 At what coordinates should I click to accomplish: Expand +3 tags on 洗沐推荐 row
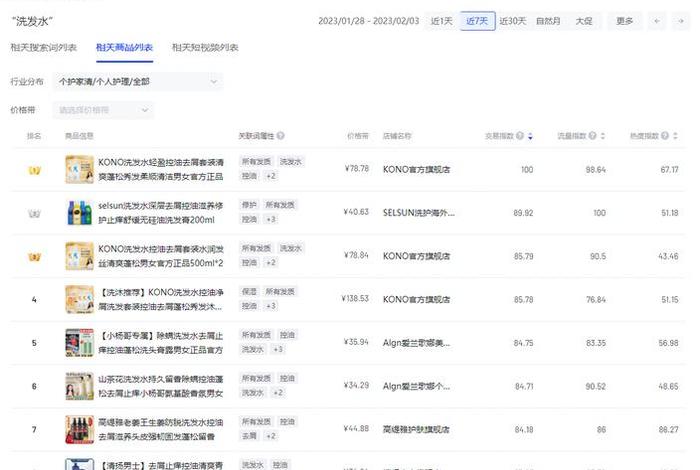pyautogui.click(x=271, y=306)
